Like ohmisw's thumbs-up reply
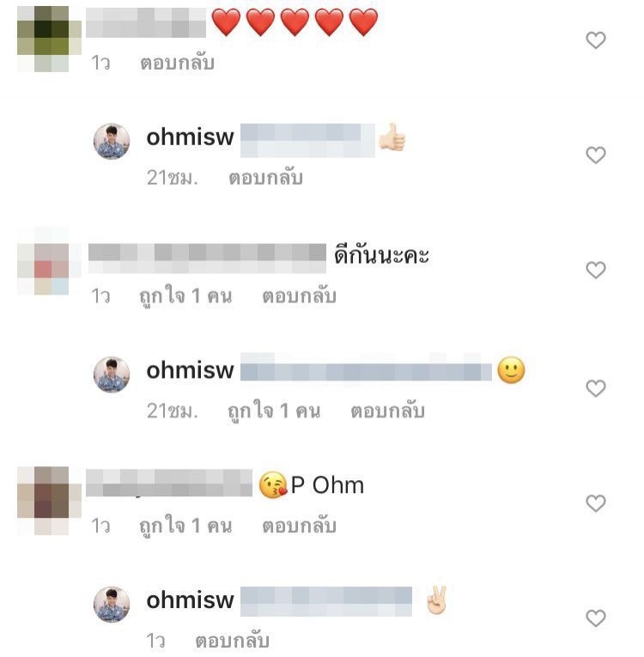The width and height of the screenshot is (644, 657). (x=595, y=155)
